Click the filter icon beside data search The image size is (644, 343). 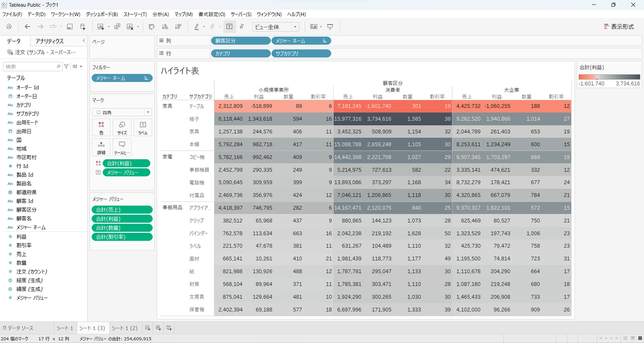click(66, 67)
